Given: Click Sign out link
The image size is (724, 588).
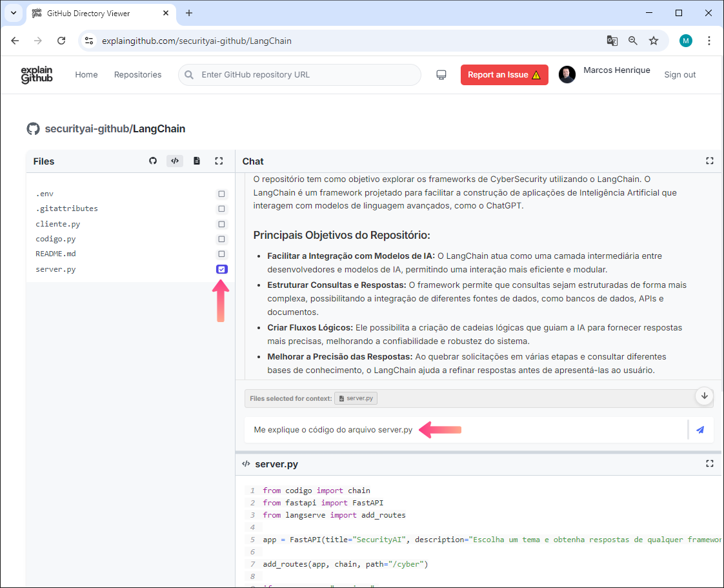Looking at the screenshot, I should click(679, 75).
